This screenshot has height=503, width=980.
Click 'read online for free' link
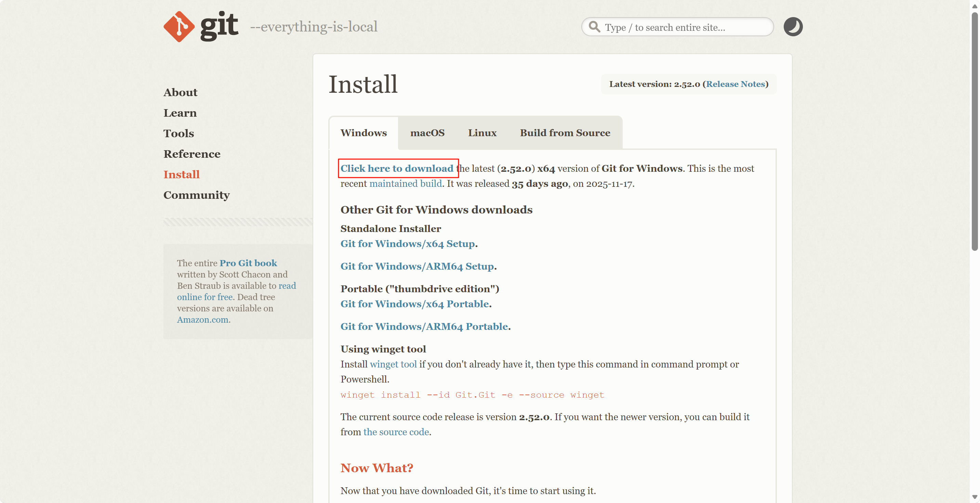236,291
